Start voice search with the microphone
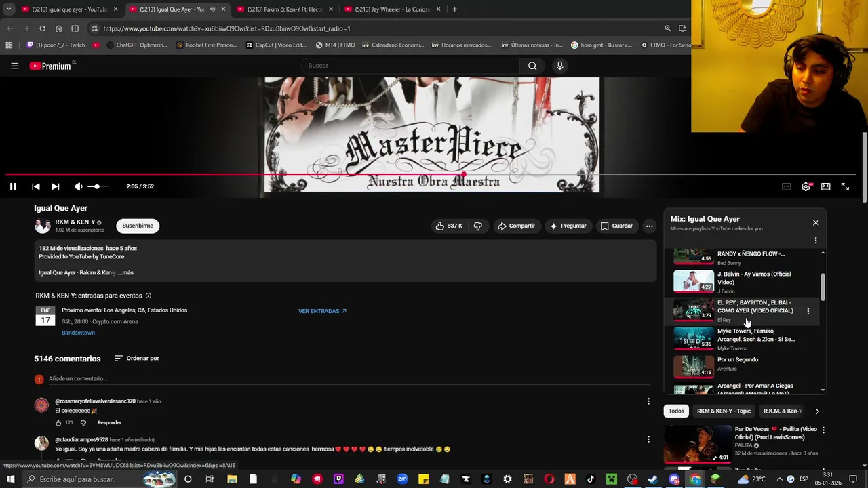The width and height of the screenshot is (868, 488). (559, 66)
